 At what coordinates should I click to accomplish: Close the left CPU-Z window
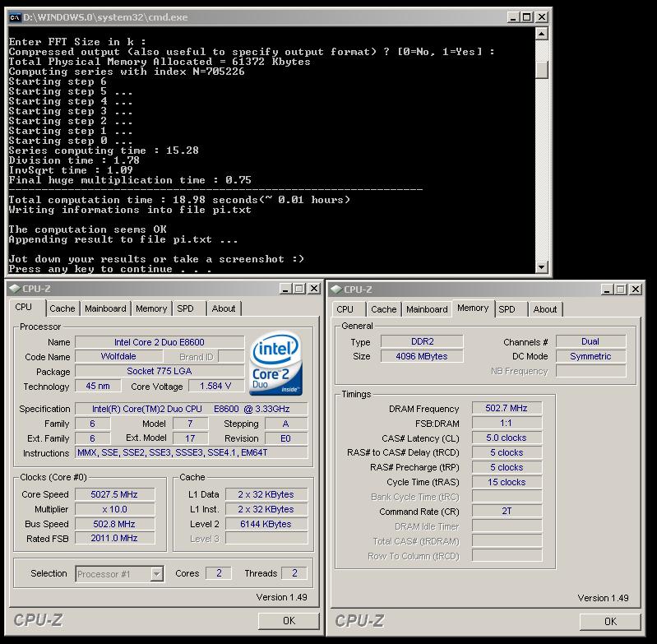pos(314,289)
